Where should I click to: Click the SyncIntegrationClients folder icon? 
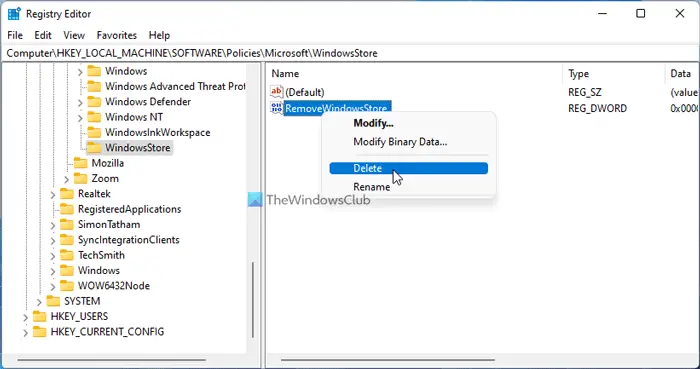click(x=67, y=240)
